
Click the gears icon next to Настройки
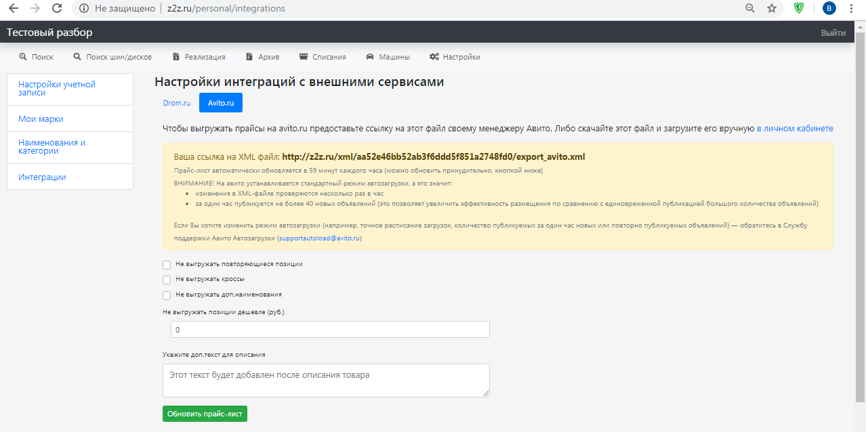(434, 57)
